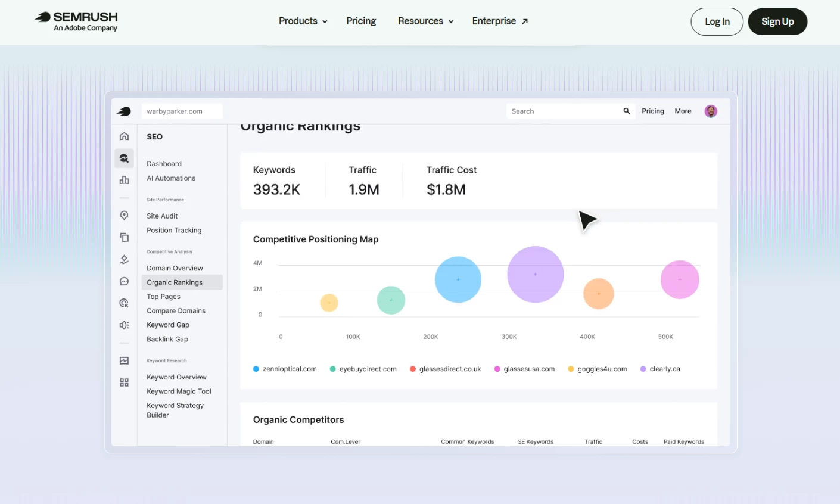Click the green legend dot for eyebuydirect.com

click(332, 369)
